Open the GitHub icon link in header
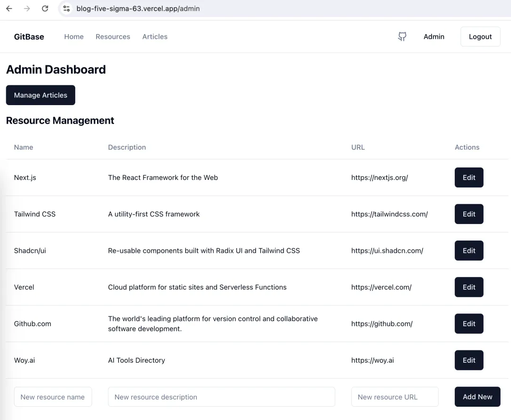511x420 pixels. [402, 36]
